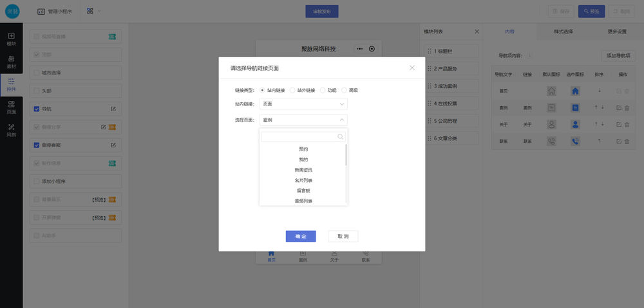Check the 添加小程序 checkbox
The width and height of the screenshot is (644, 308).
37,181
